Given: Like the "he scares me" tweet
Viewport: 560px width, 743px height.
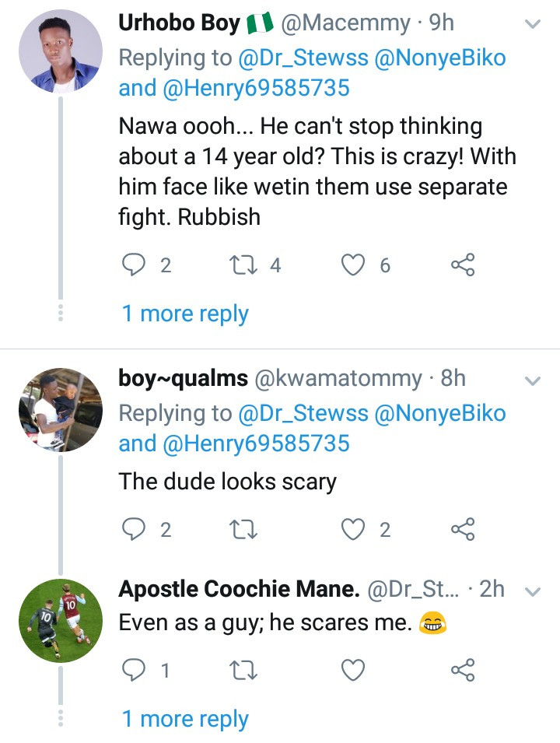Looking at the screenshot, I should pos(355,669).
